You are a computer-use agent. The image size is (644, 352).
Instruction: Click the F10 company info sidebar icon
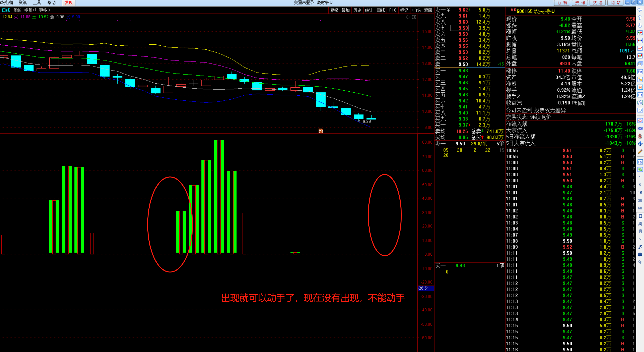coord(640,72)
